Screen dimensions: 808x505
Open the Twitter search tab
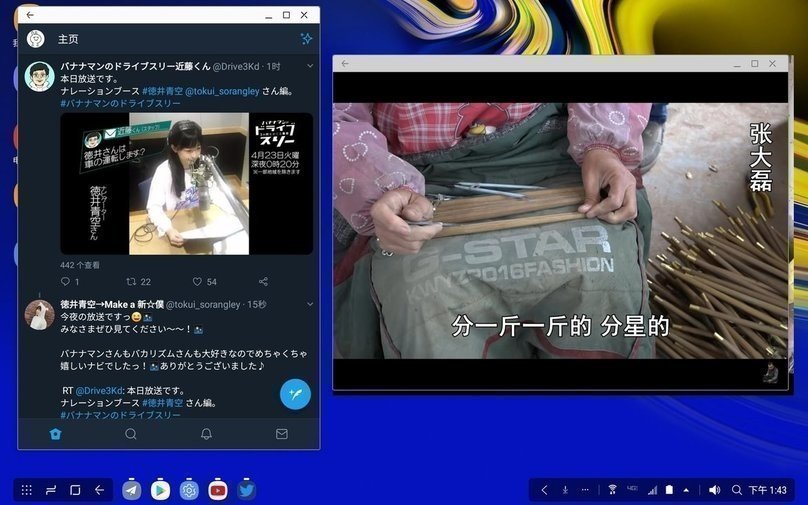(131, 434)
